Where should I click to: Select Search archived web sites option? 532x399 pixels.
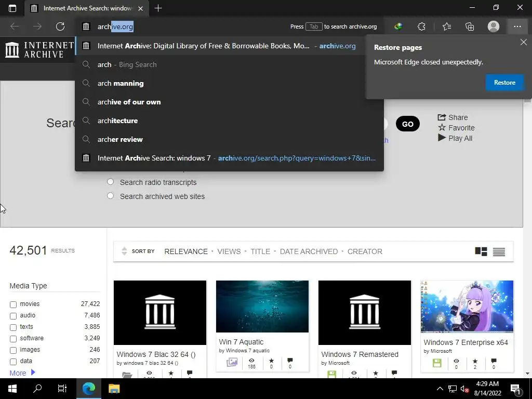(x=110, y=196)
